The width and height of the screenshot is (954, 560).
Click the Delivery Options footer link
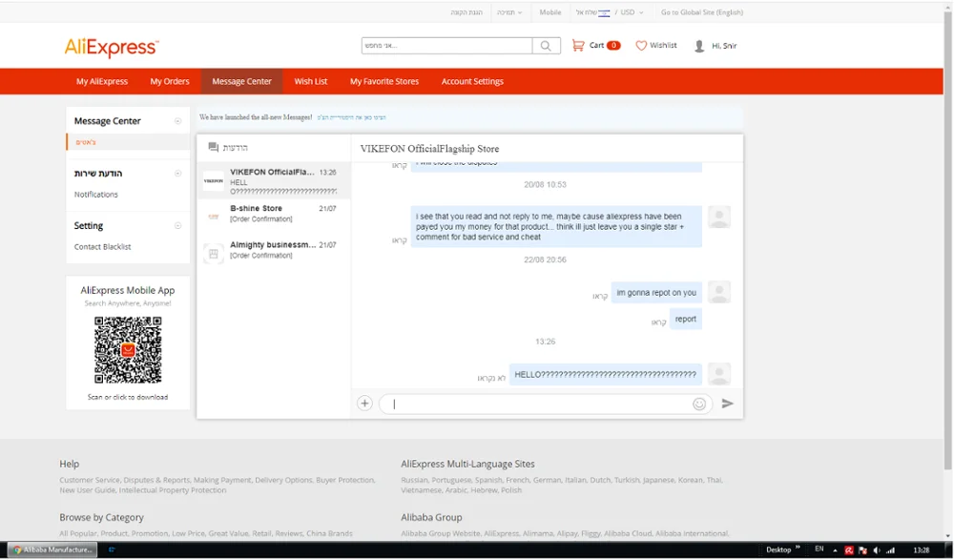point(283,480)
